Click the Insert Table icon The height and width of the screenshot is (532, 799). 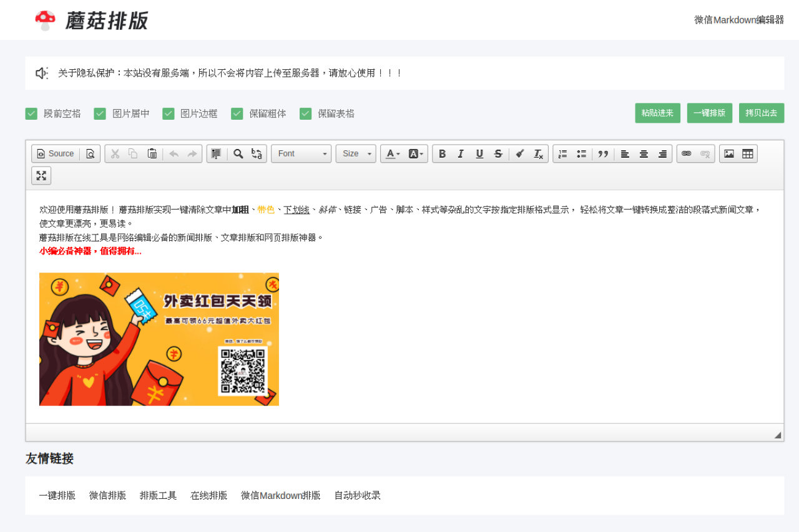[x=748, y=153]
